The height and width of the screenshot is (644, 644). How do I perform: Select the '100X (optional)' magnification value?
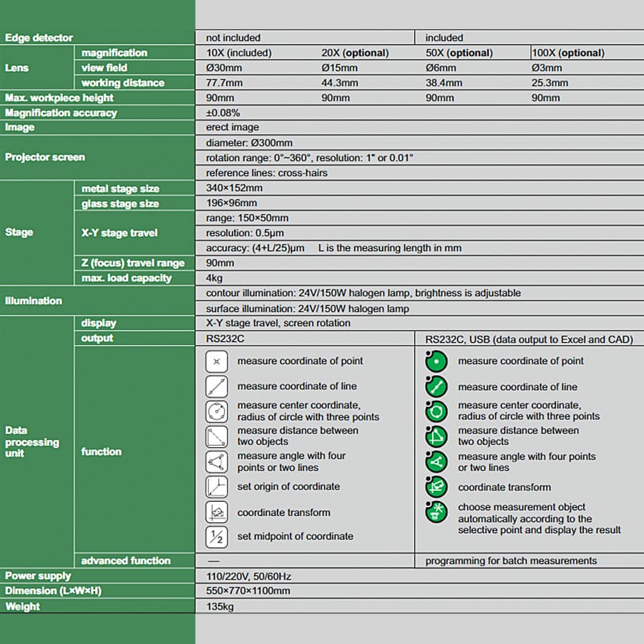pos(568,53)
